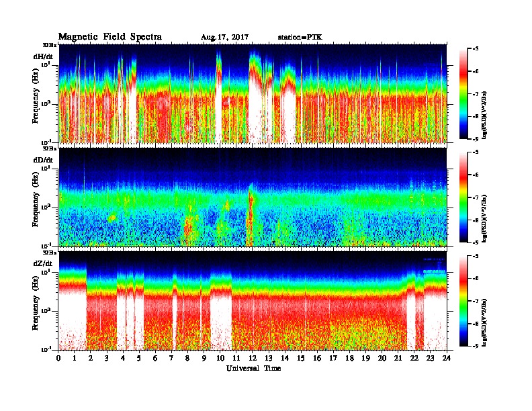Click the 13 hour tick label
The height and width of the screenshot is (411, 532).
click(269, 359)
